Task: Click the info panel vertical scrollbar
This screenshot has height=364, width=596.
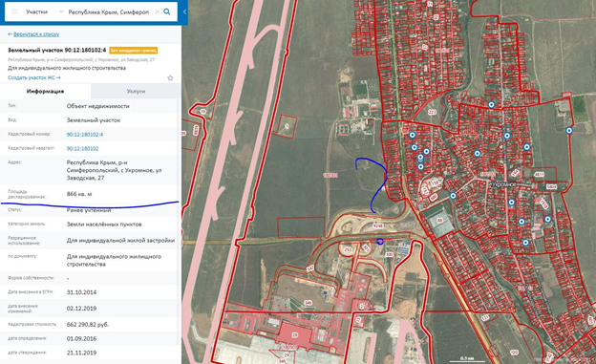Action: pos(180,228)
